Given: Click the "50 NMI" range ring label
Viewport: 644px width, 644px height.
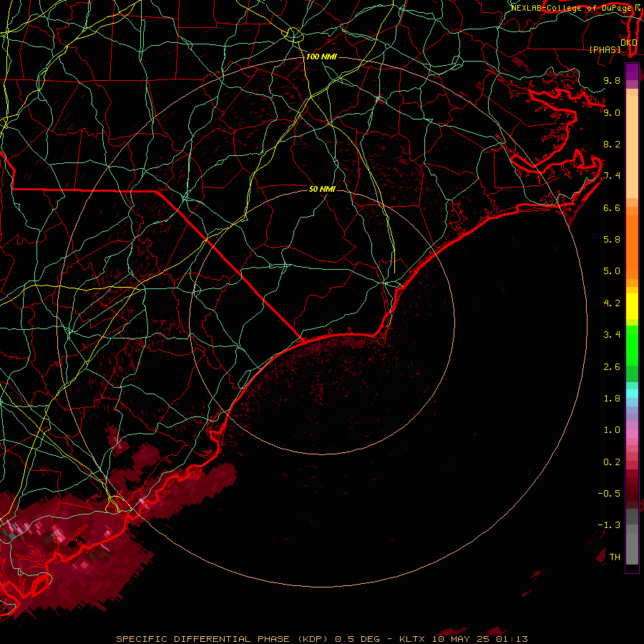Looking at the screenshot, I should (322, 189).
